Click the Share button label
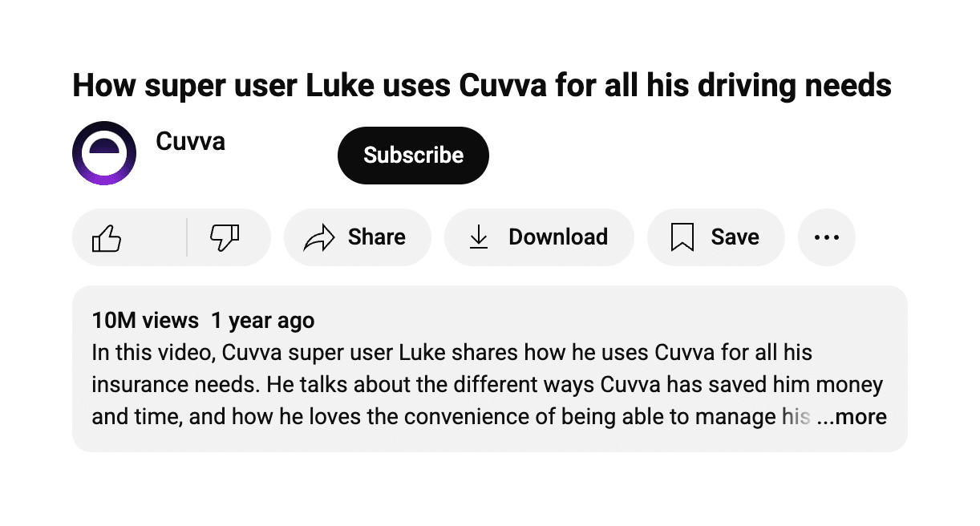Viewport: 980px width, 526px height. click(x=377, y=237)
